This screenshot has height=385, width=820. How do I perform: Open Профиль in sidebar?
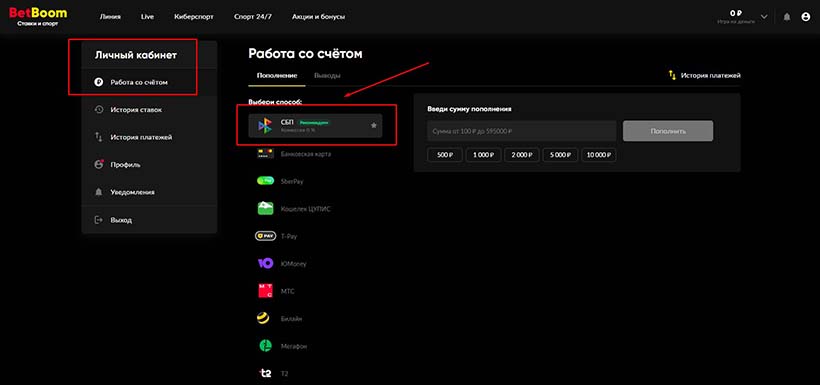pos(149,165)
